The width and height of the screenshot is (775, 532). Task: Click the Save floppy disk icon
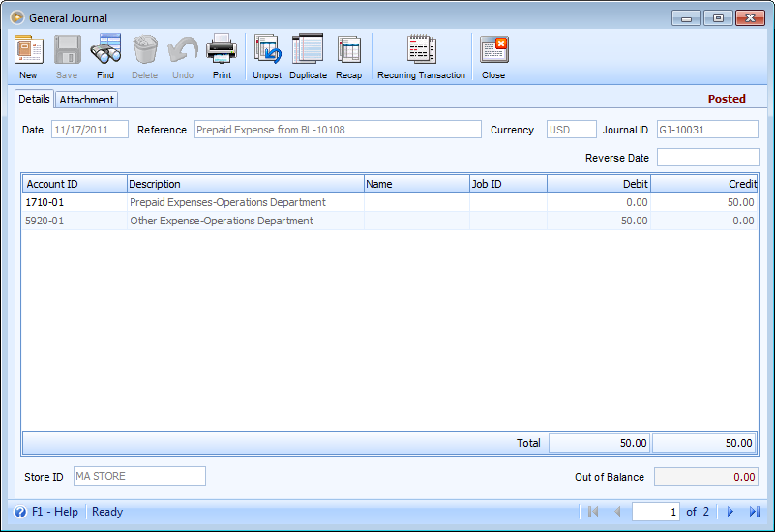tap(67, 50)
